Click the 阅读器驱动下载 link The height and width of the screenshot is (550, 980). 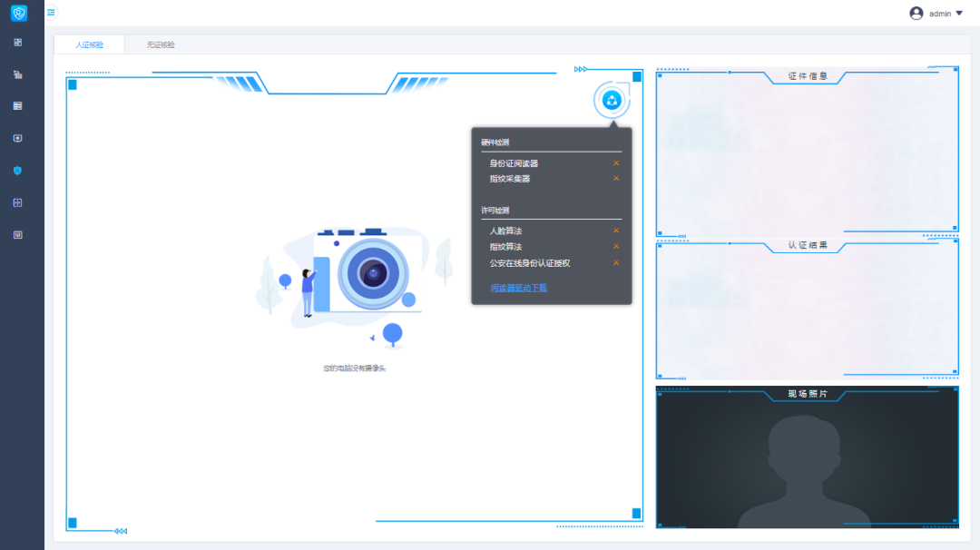(518, 288)
